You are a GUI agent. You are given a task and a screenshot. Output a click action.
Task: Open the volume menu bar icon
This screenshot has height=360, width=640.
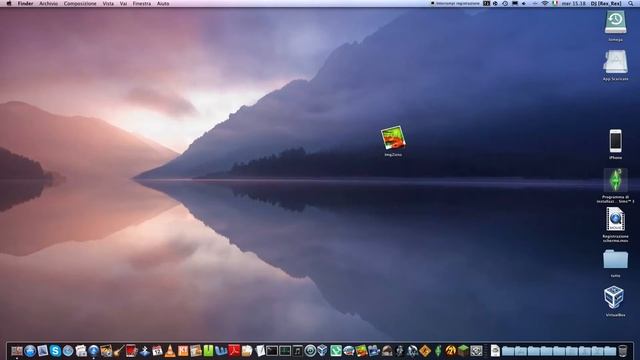[x=524, y=3]
